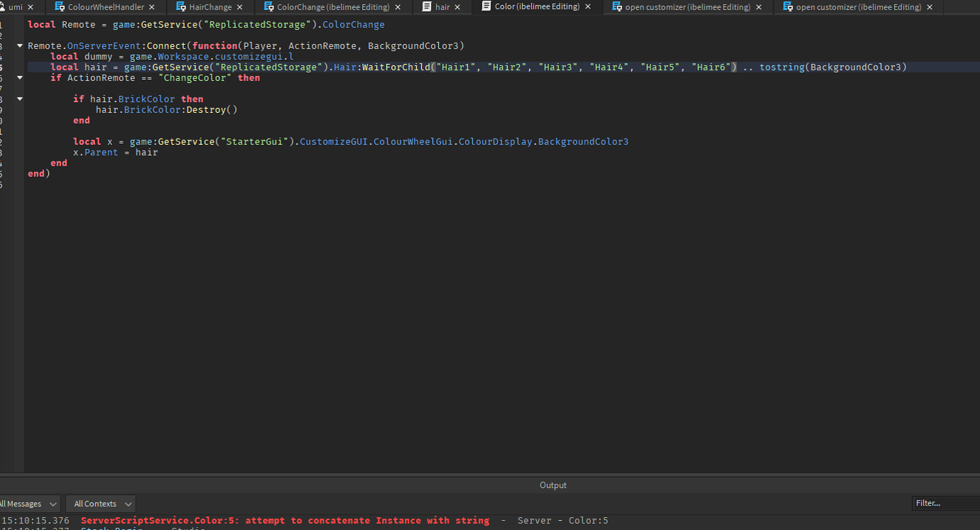
Task: Click the tostring call in the hair line
Action: tap(782, 67)
